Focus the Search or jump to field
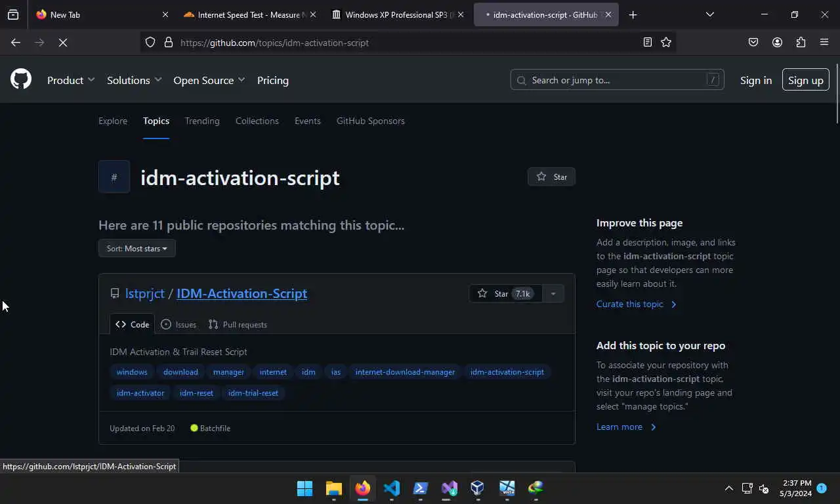840x504 pixels. coord(617,80)
